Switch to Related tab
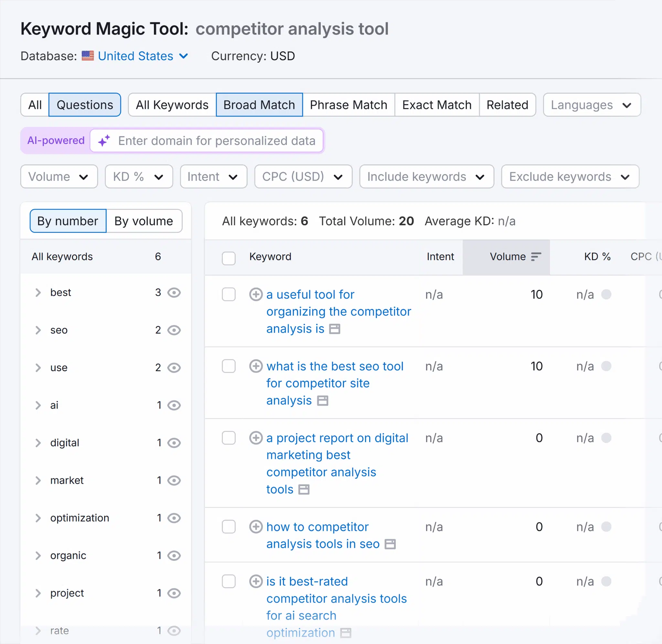662x644 pixels. [507, 105]
